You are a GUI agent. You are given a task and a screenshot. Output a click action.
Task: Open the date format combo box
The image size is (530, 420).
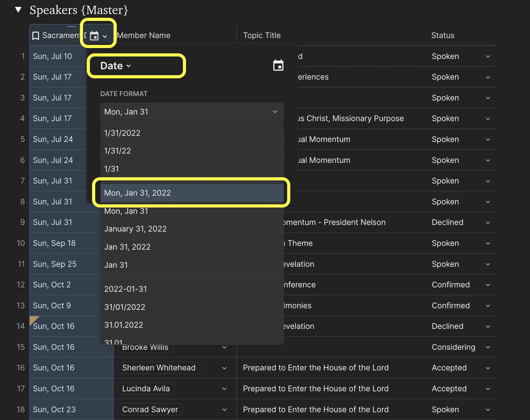(192, 112)
